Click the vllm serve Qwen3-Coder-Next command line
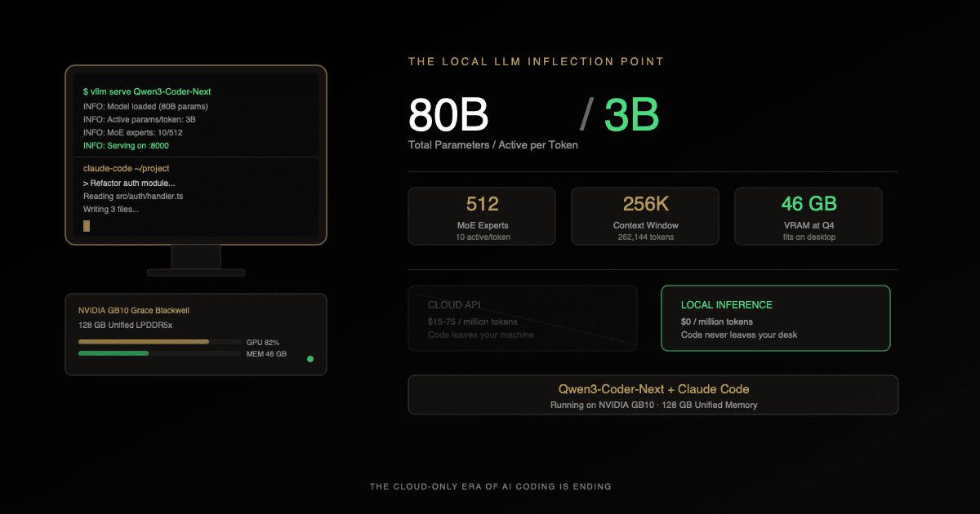Screen dimensions: 980x514 [147, 92]
